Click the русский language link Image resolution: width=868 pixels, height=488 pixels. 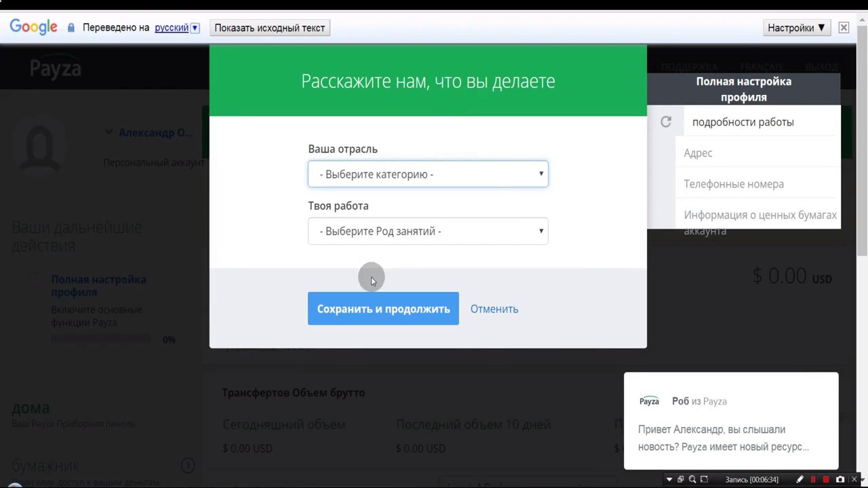coord(172,28)
